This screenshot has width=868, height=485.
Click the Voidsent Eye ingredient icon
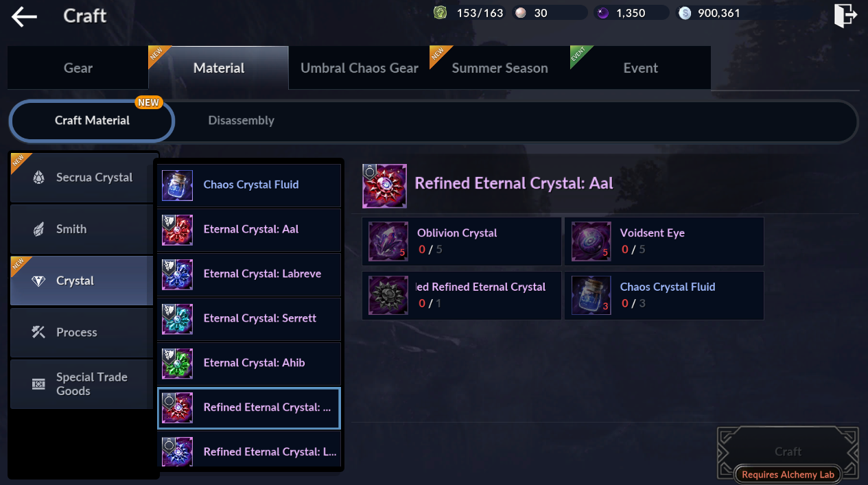click(591, 241)
